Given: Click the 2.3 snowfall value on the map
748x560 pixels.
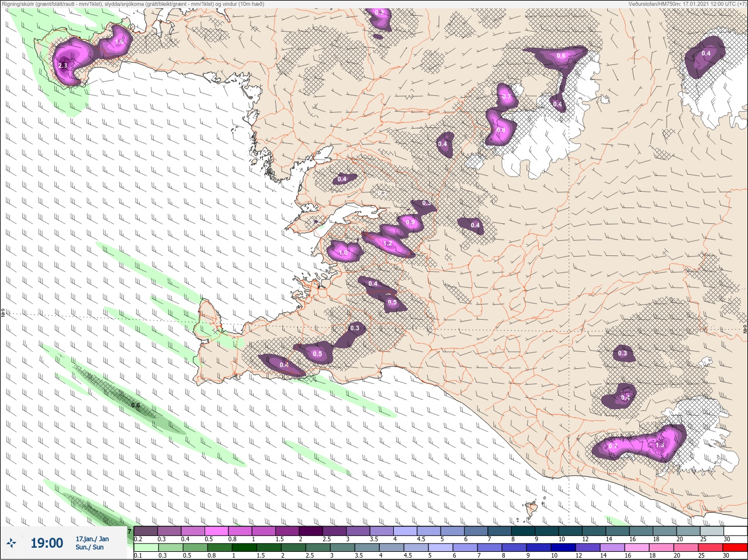Looking at the screenshot, I should (63, 65).
